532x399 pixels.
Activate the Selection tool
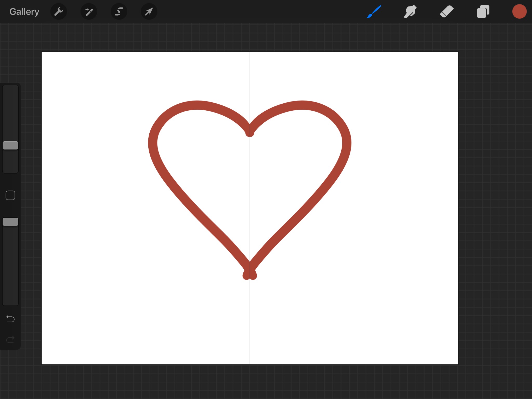(x=119, y=12)
